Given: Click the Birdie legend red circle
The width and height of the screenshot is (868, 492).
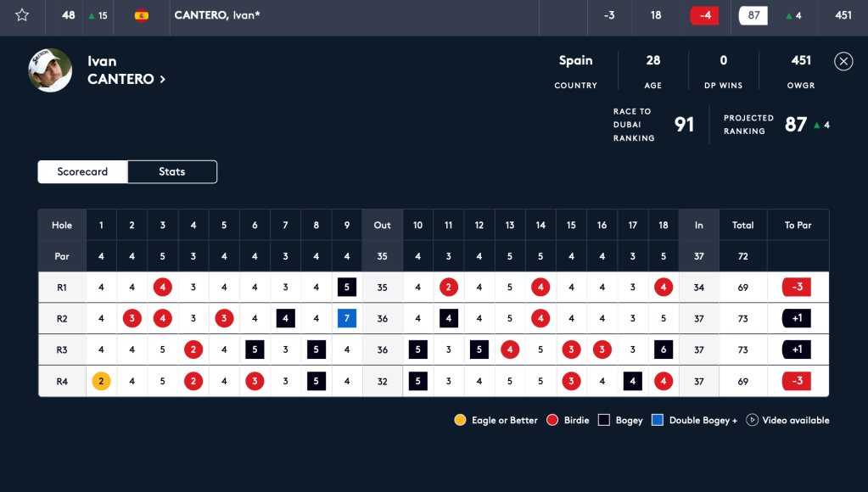Looking at the screenshot, I should click(552, 420).
